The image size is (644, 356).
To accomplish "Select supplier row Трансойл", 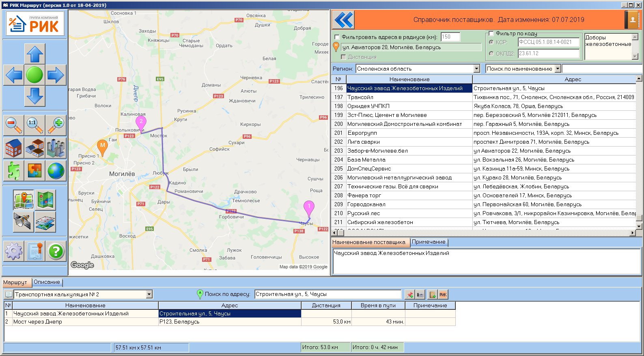I will (484, 97).
